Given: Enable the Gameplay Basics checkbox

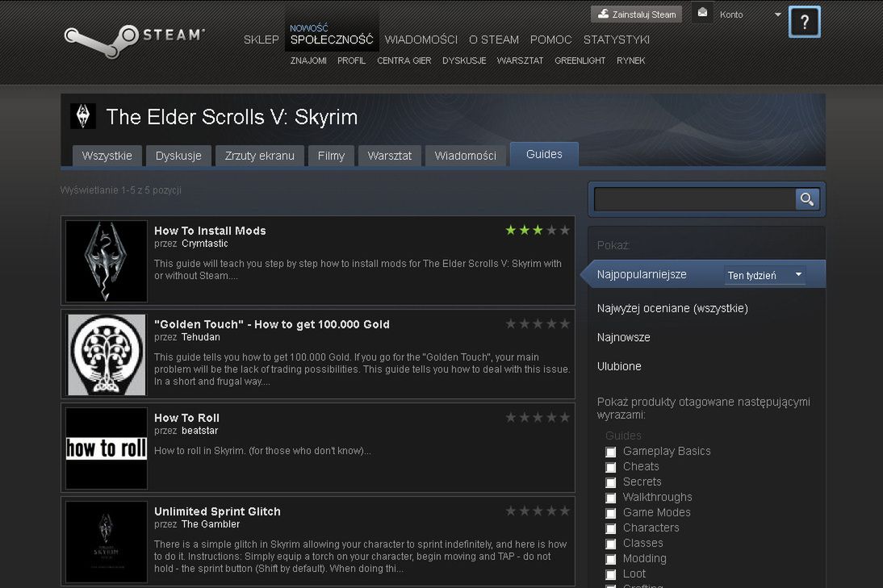Looking at the screenshot, I should (x=610, y=452).
